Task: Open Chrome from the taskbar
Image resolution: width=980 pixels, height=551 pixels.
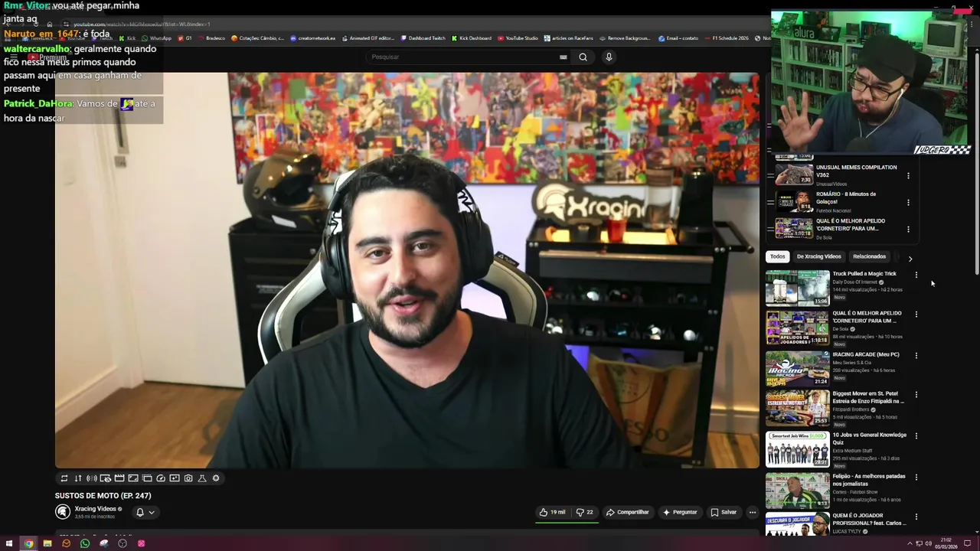Action: tap(28, 543)
